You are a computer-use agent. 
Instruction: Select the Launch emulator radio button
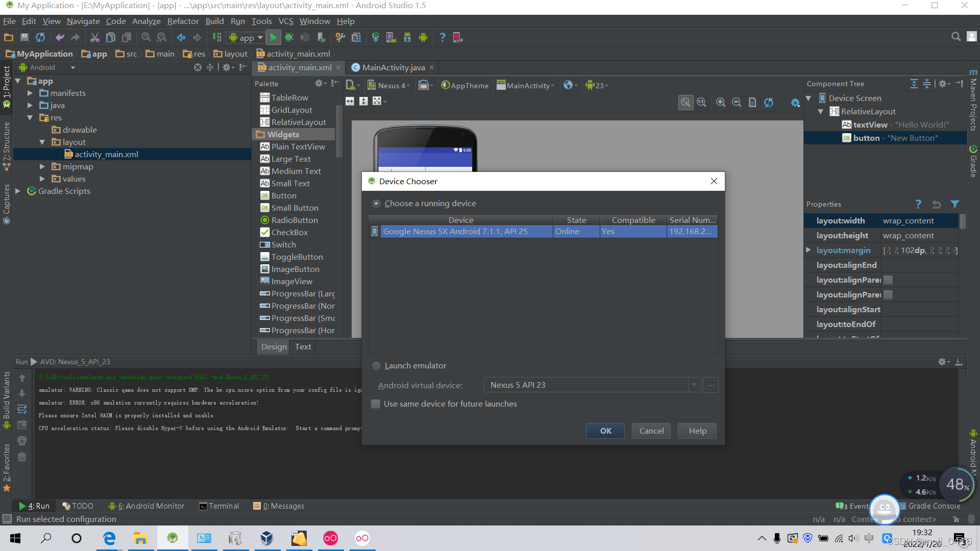[376, 366]
